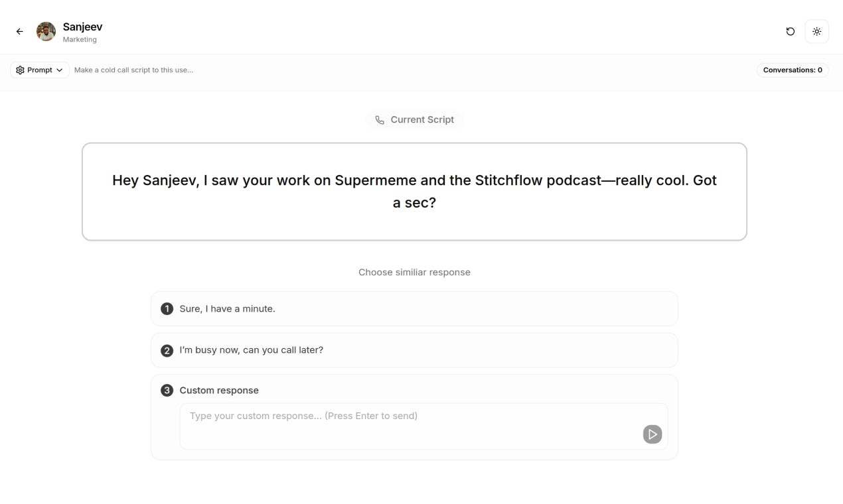Open the Prompt dropdown

[40, 70]
